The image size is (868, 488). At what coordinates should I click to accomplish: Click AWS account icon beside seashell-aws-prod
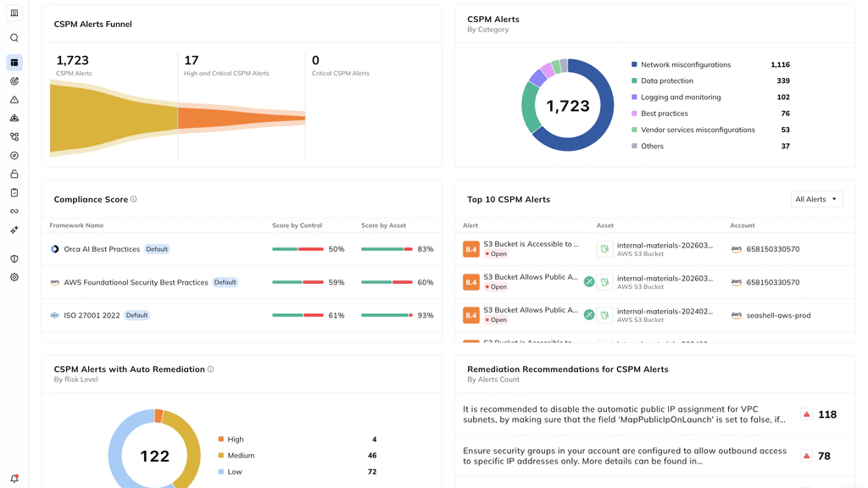pyautogui.click(x=737, y=315)
